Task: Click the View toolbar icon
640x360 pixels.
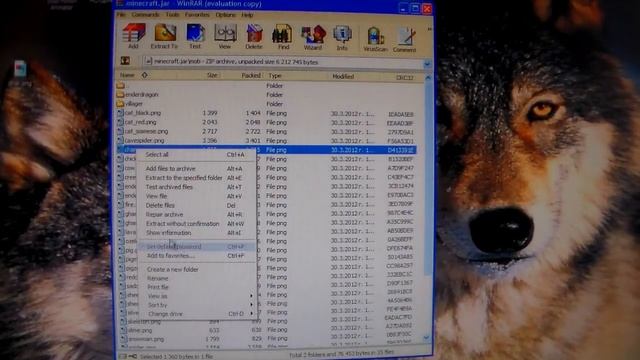Action: [225, 36]
